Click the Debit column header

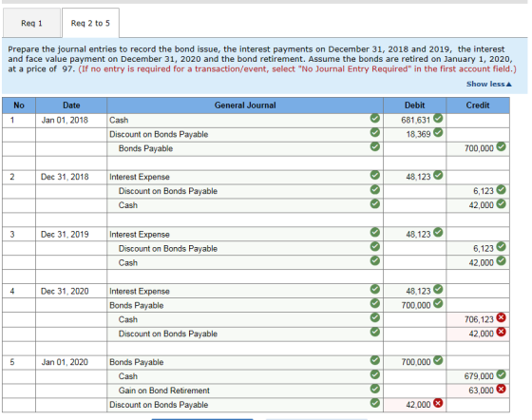pos(414,105)
